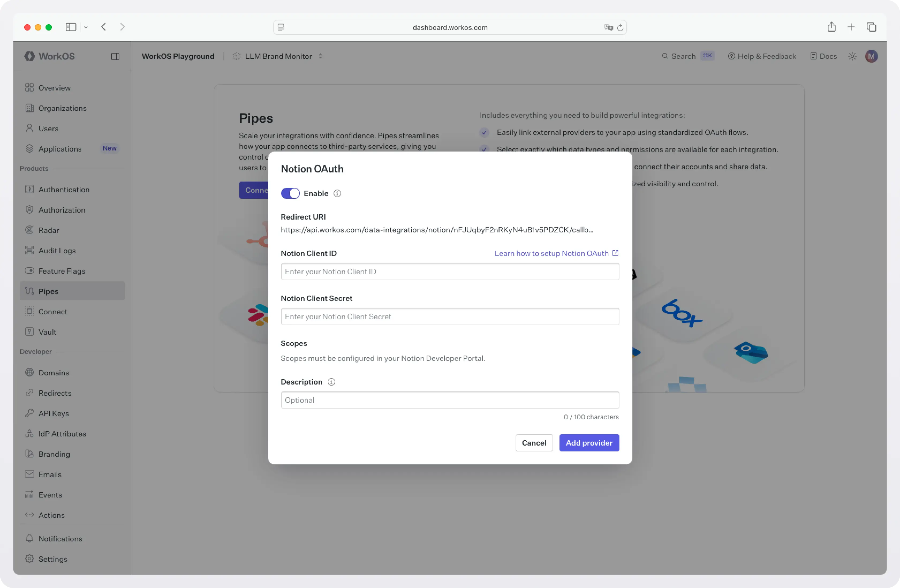Image resolution: width=900 pixels, height=588 pixels.
Task: Open the Connect section icon
Action: point(29,312)
